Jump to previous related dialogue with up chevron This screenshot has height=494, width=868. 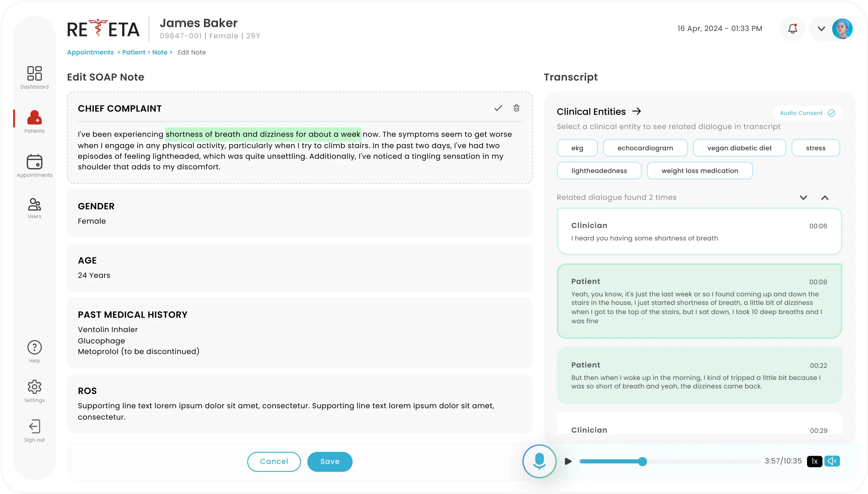tap(824, 198)
